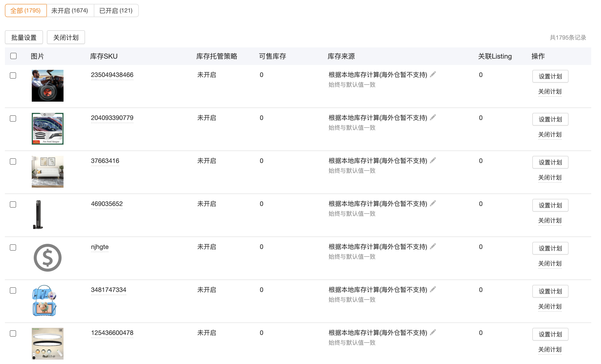Click the 批量设置 button
The image size is (601, 364).
[24, 37]
